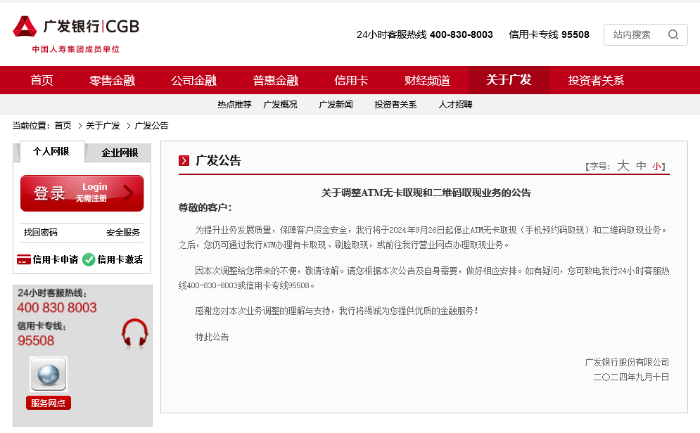Open the globe service outlets icon
Viewport: 700px width, 433px height.
(x=49, y=374)
